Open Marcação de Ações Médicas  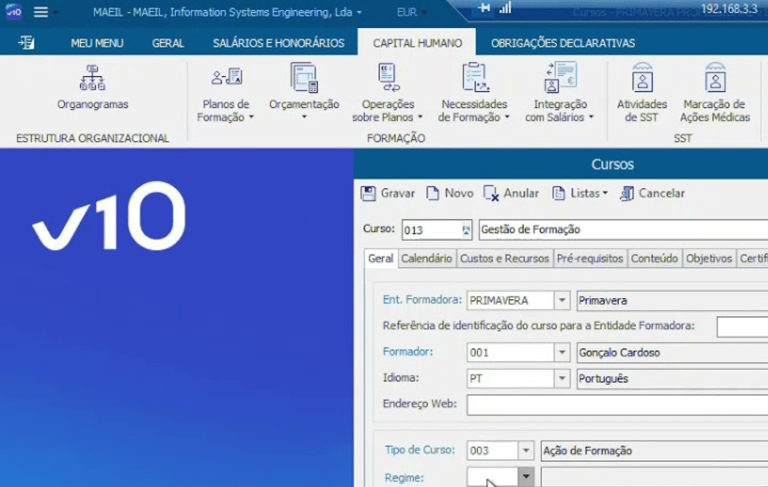click(x=715, y=92)
